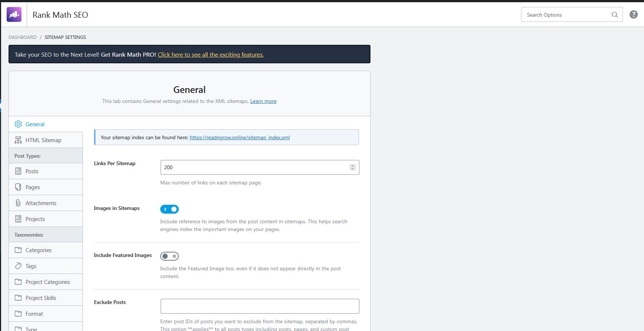Open the Project Categories tab
This screenshot has width=644, height=331.
[46, 282]
